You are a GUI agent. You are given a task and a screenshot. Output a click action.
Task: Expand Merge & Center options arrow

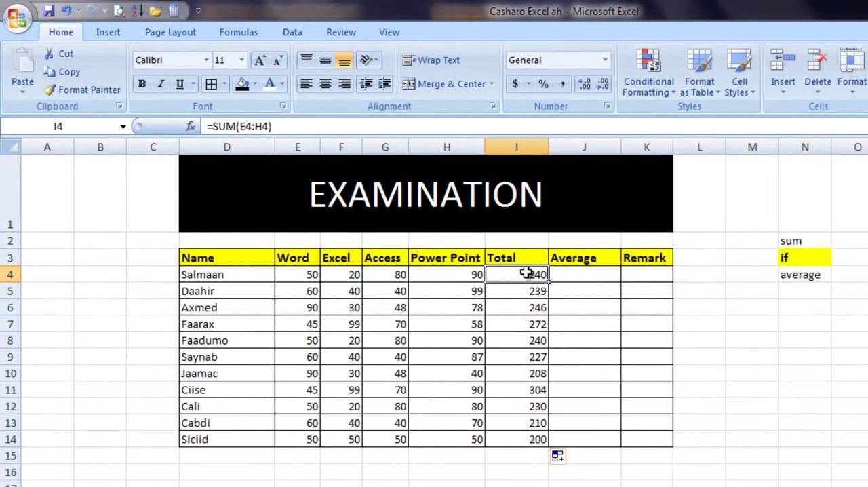491,84
